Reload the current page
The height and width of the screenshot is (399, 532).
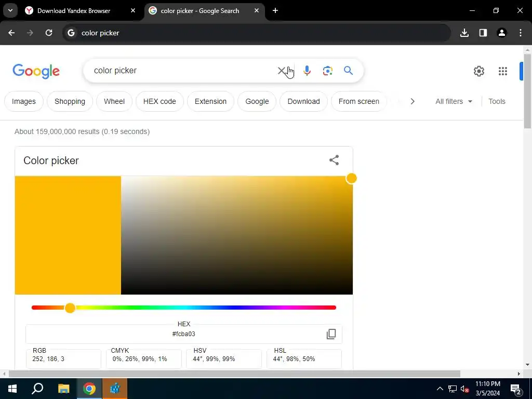click(49, 33)
